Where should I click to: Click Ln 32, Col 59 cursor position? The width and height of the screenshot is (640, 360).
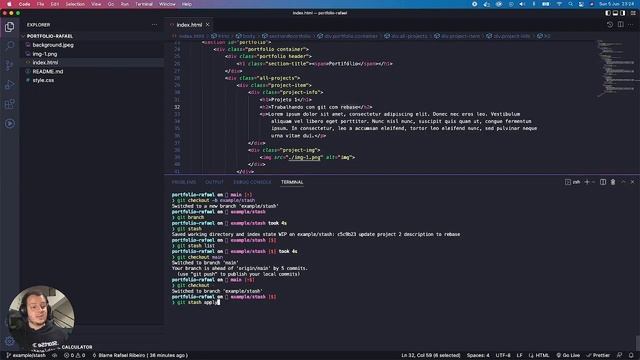coord(431,356)
